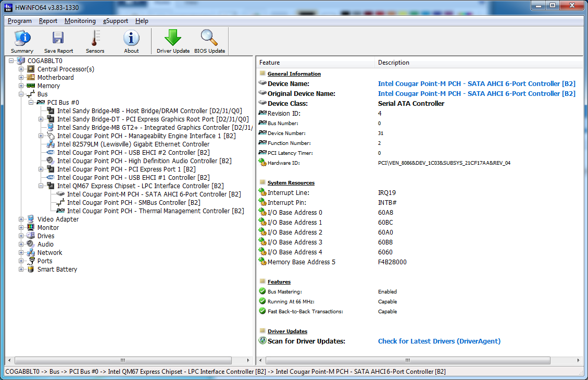
Task: Select the COGABBLT0 computer root node
Action: [45, 61]
